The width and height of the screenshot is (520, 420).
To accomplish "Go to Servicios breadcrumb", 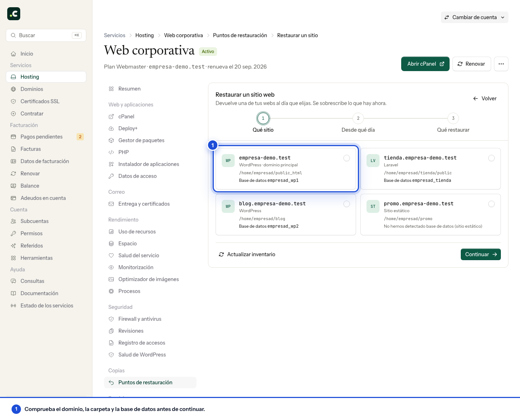I will (114, 35).
